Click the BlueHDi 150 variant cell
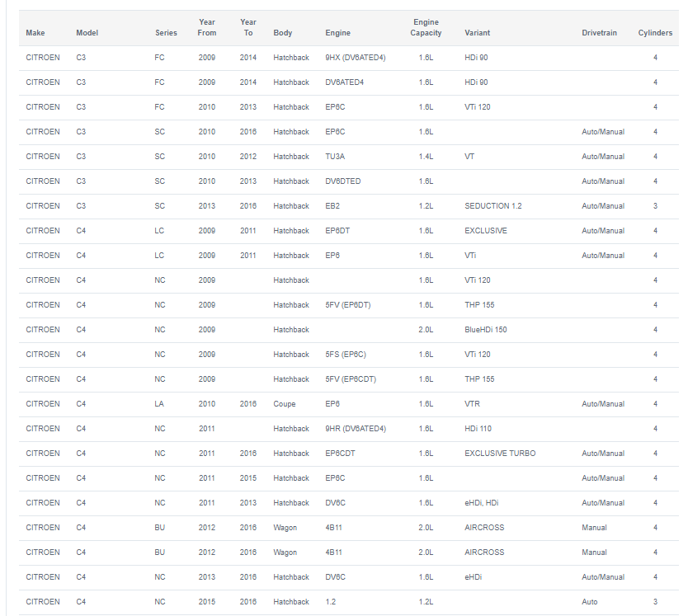Viewport: 688px width, 616px height. pos(486,330)
